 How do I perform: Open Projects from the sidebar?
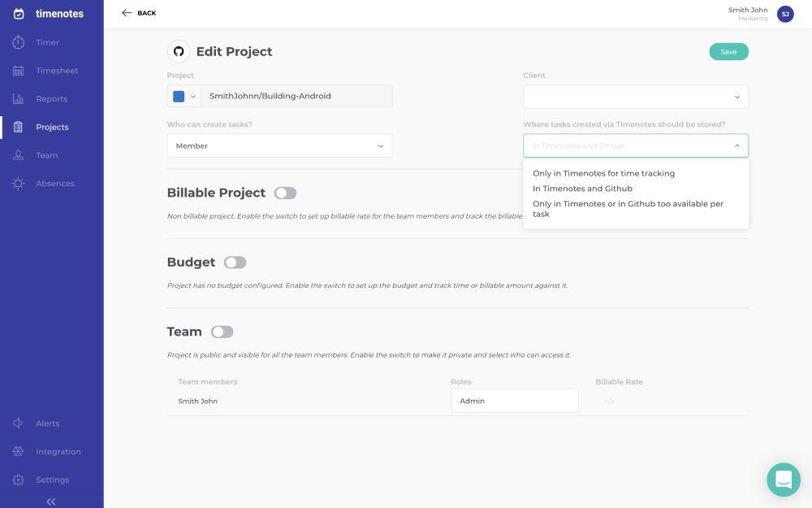click(x=52, y=127)
